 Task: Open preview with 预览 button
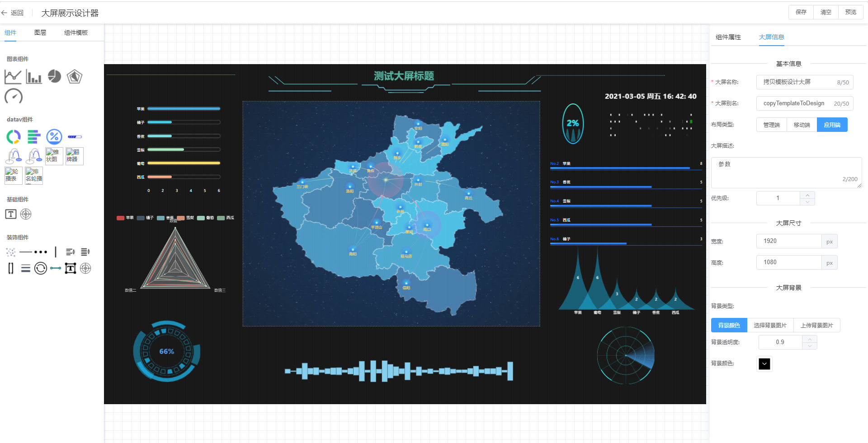click(851, 12)
